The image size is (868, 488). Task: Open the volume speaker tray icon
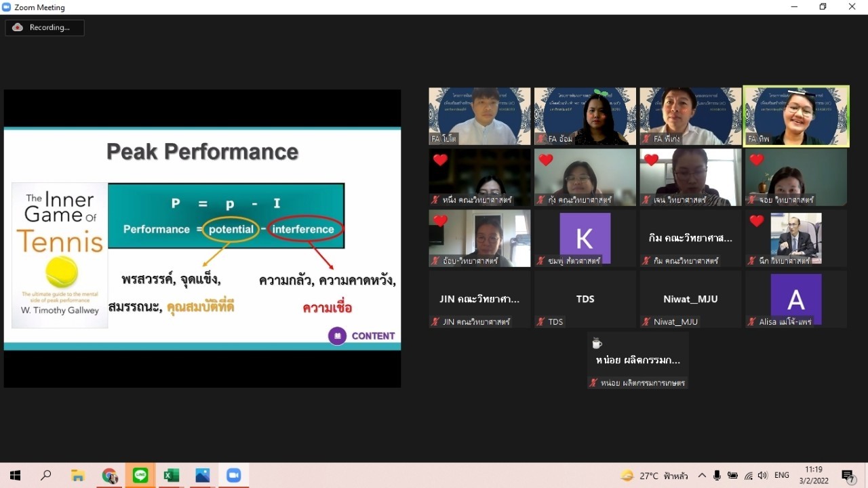point(763,475)
